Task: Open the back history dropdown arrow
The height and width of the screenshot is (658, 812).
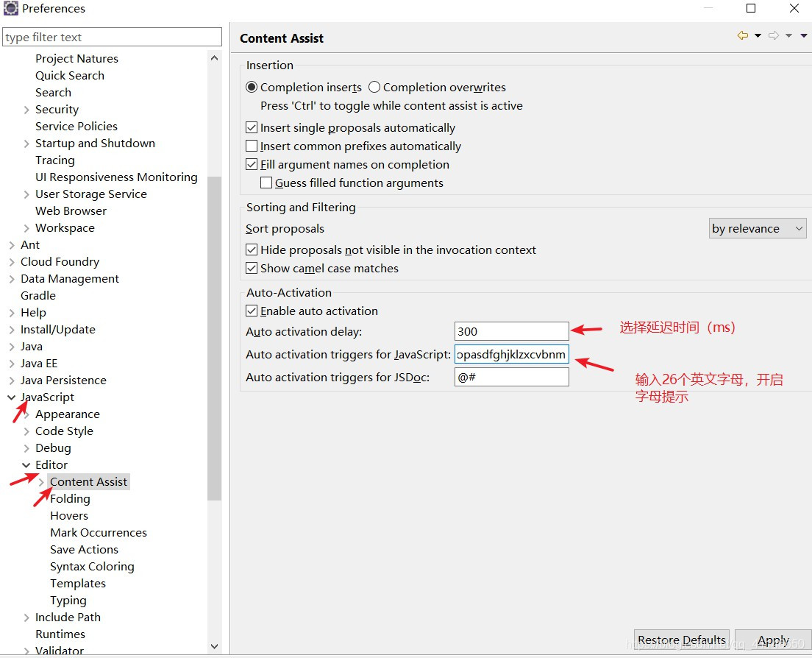Action: (758, 36)
